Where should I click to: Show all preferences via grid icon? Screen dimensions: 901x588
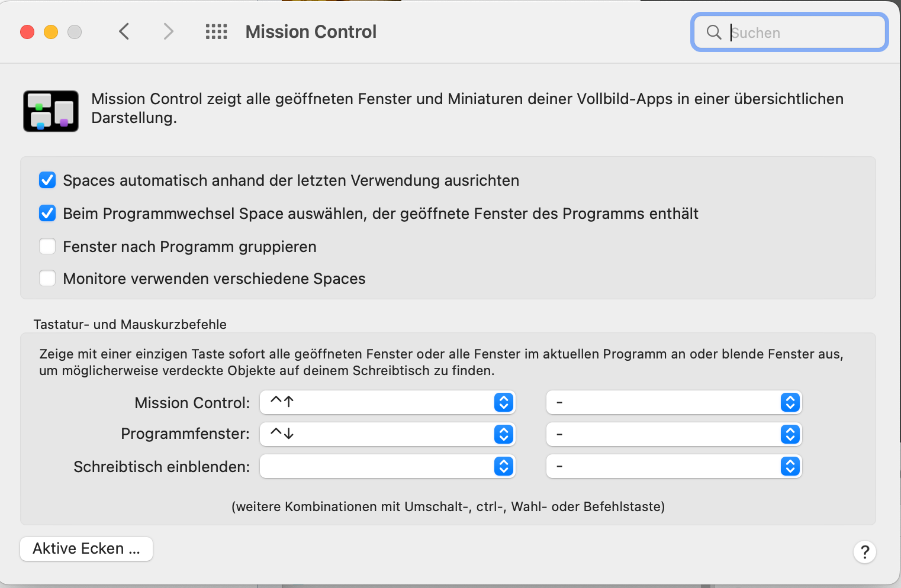(216, 32)
